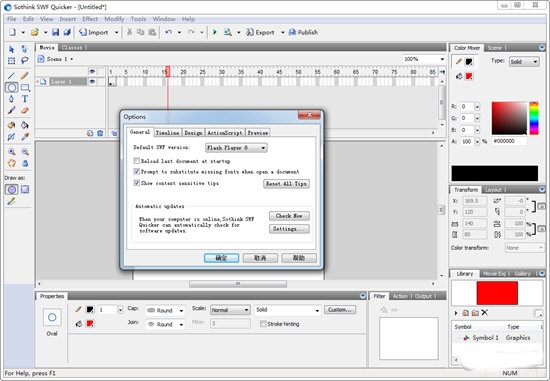Open the Solid stroke style dropdown
The height and width of the screenshot is (381, 550).
click(288, 310)
